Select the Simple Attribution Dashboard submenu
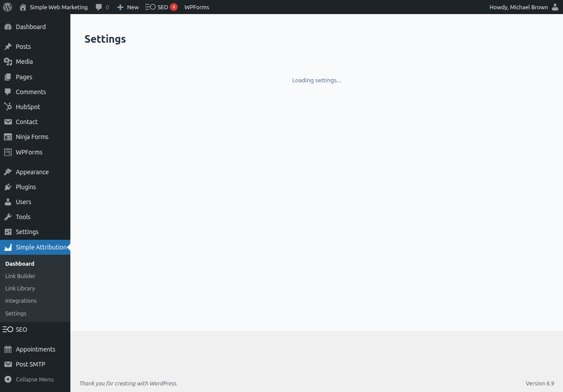 point(19,264)
